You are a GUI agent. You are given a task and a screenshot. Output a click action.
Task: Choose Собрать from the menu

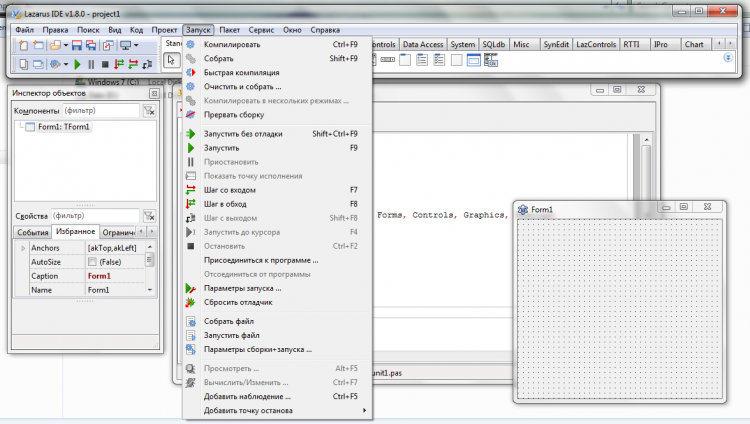coord(277,58)
